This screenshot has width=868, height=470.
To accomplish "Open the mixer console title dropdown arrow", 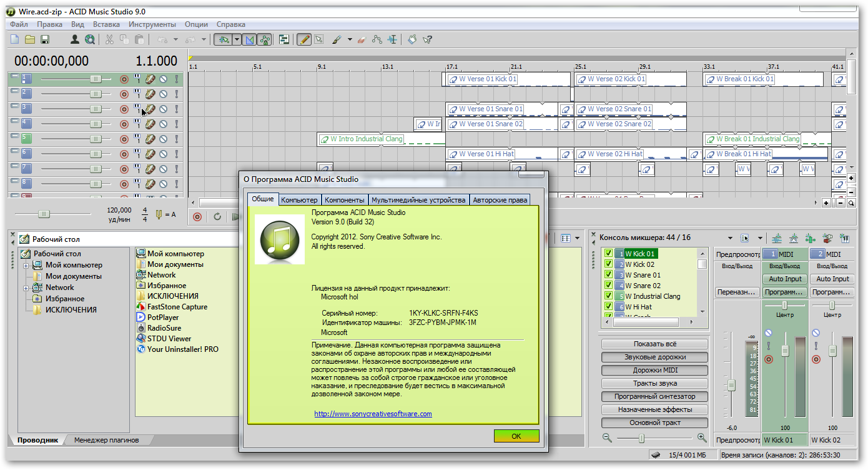I will click(730, 238).
